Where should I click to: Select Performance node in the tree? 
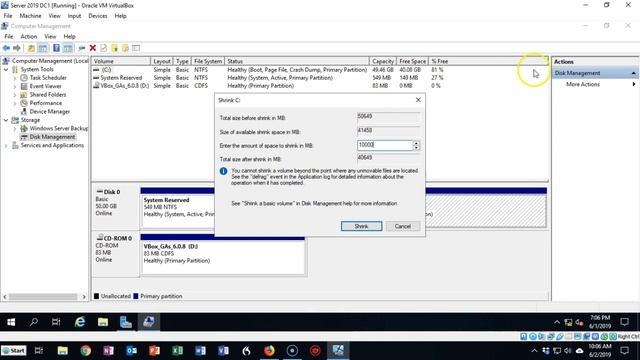pyautogui.click(x=45, y=103)
